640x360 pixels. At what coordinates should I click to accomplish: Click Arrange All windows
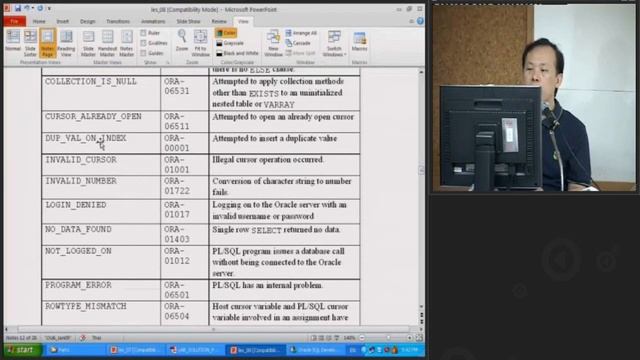[301, 33]
